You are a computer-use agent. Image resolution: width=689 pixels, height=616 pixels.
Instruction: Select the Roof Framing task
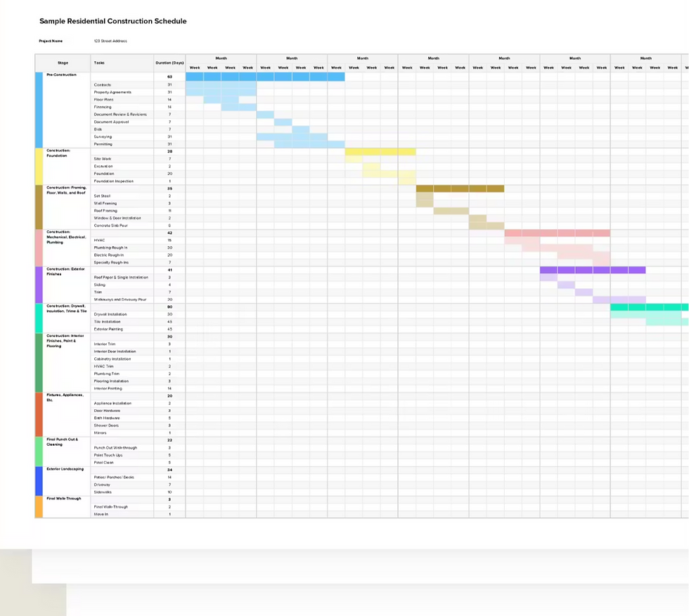105,211
